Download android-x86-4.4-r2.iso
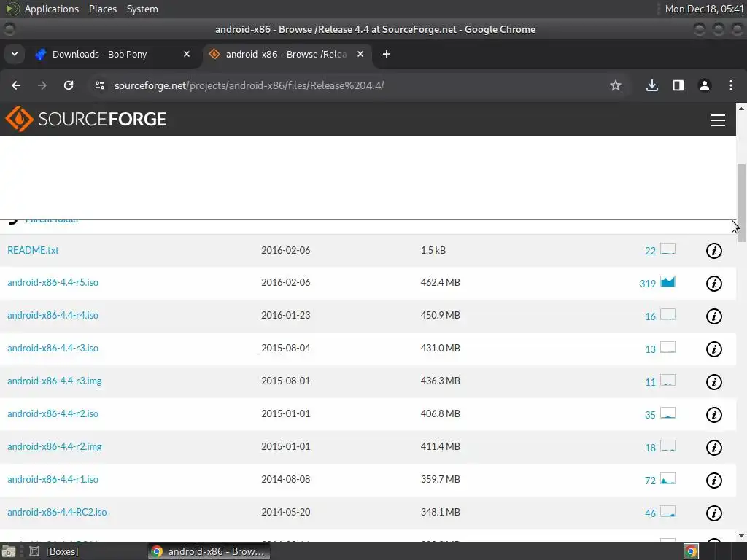This screenshot has height=560, width=747. click(x=53, y=414)
